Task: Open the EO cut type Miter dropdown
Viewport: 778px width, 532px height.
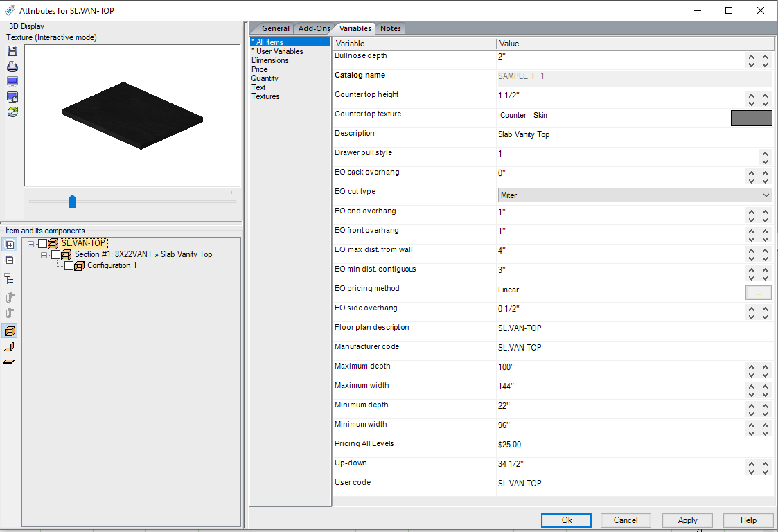Action: pyautogui.click(x=635, y=195)
